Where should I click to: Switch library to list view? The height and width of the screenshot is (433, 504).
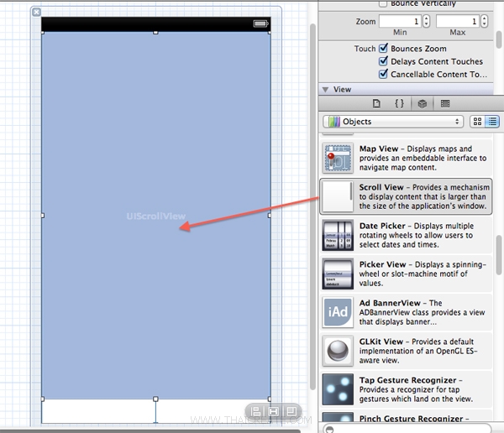click(492, 122)
